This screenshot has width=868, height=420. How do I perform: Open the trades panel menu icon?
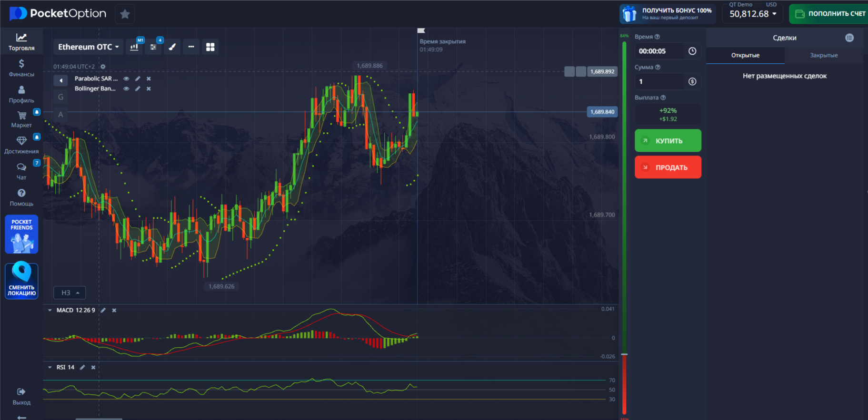tap(849, 38)
